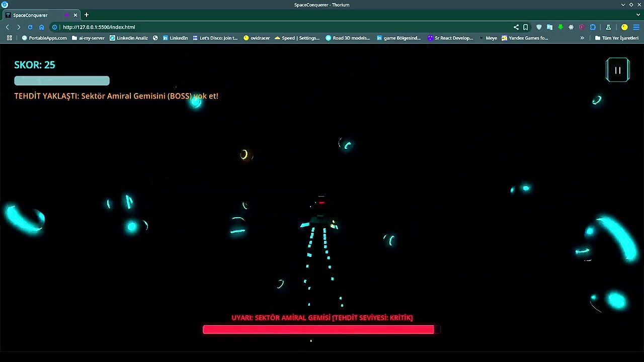Image resolution: width=644 pixels, height=362 pixels.
Task: Click the title bar chevron menu
Action: point(623,5)
